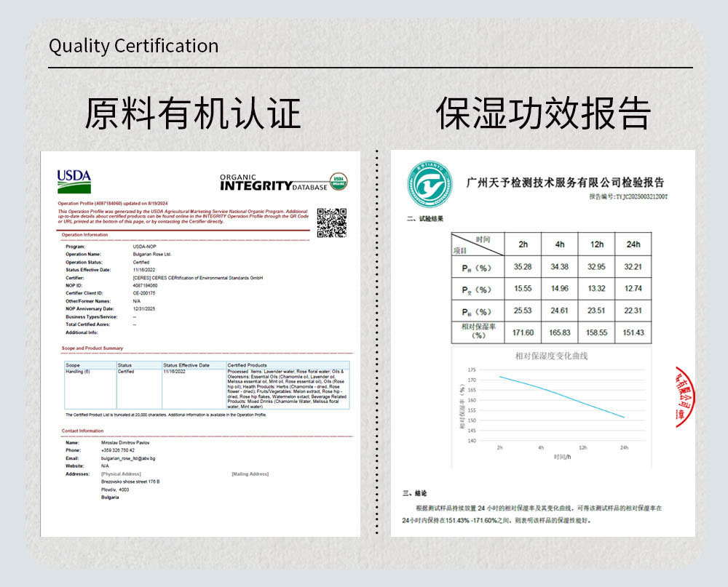The height and width of the screenshot is (587, 728).
Task: Click the blue moisture curve in the chart
Action: (562, 396)
